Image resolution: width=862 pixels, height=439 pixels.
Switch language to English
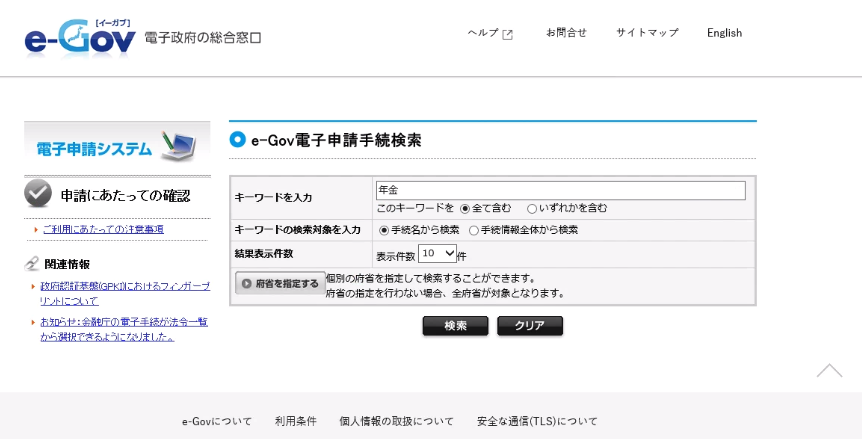tap(724, 33)
